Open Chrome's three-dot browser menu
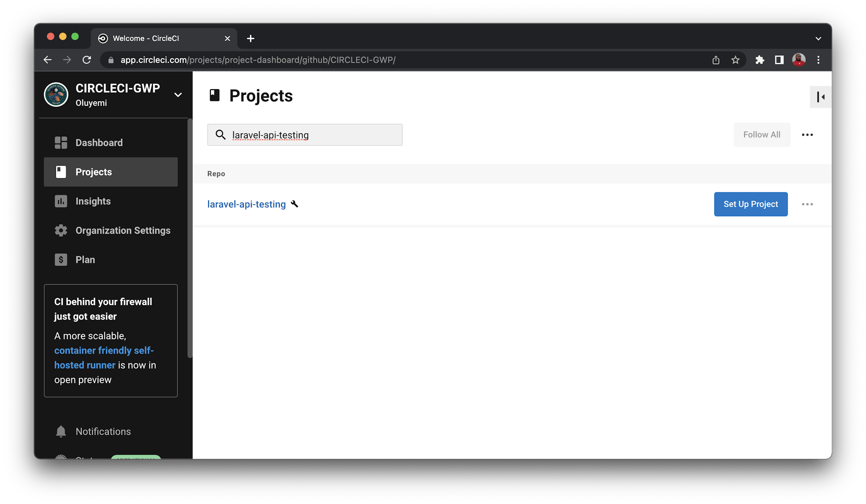 click(x=818, y=60)
